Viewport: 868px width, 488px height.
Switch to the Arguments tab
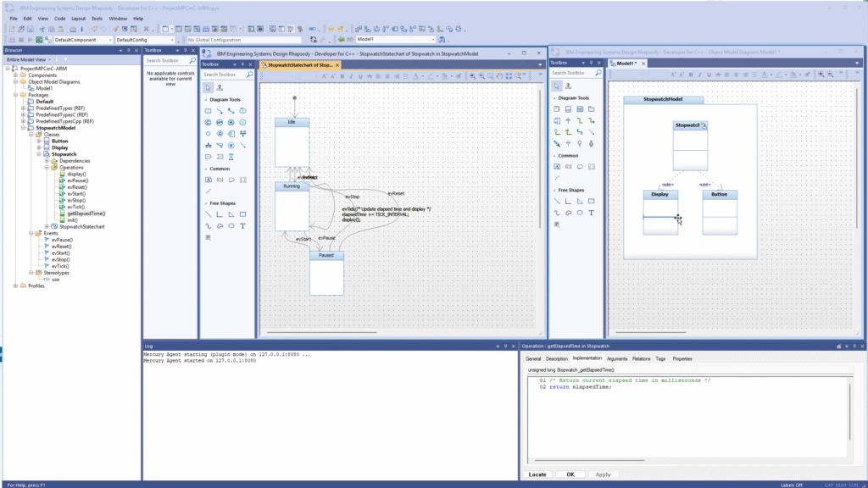pyautogui.click(x=617, y=358)
